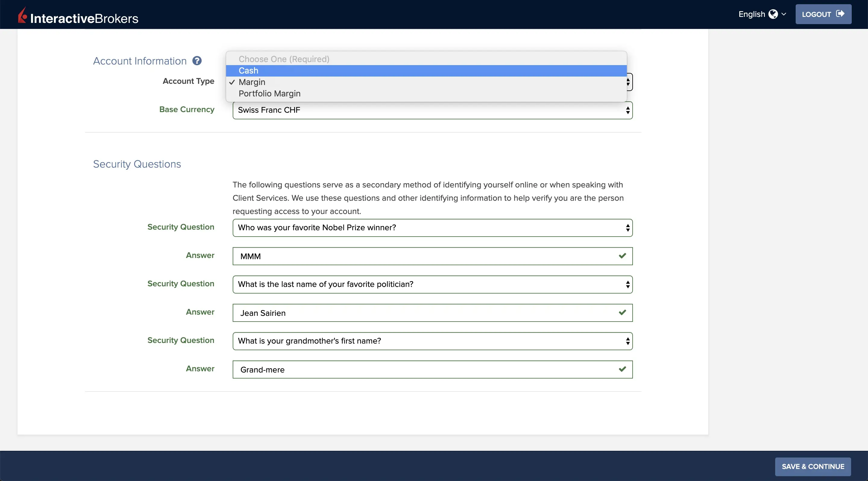The width and height of the screenshot is (868, 481).
Task: Click the English language label
Action: pyautogui.click(x=752, y=14)
